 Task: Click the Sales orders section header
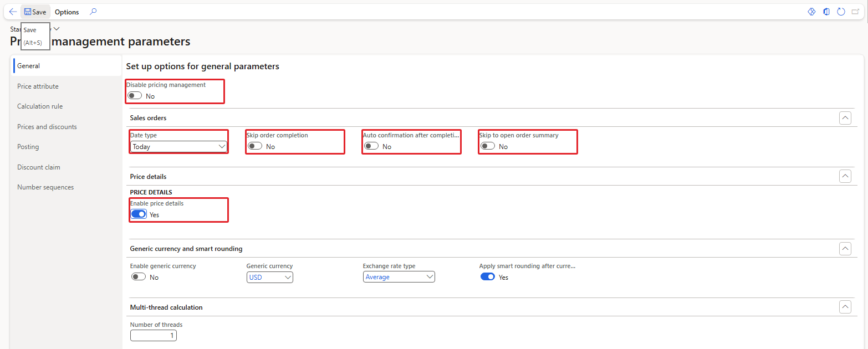tap(148, 118)
